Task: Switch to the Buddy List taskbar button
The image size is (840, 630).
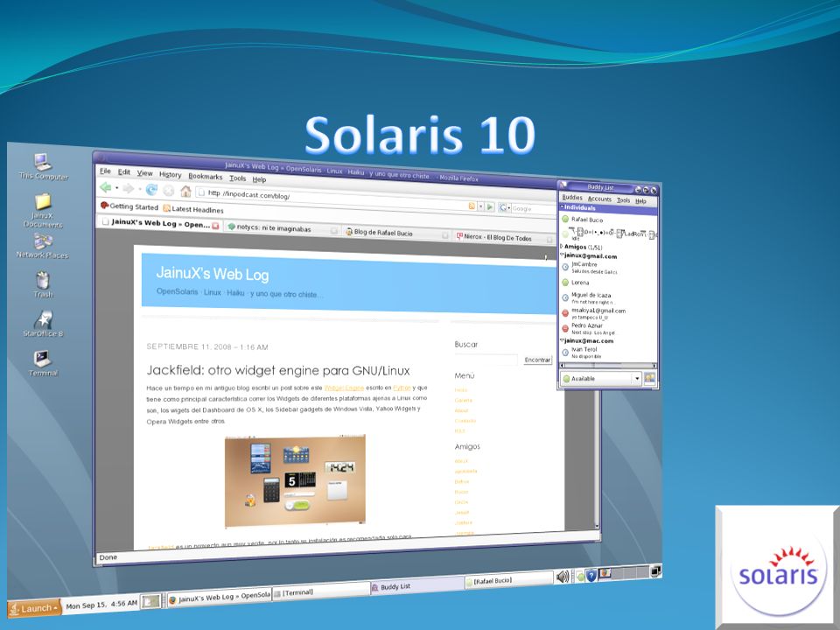Action: click(416, 585)
